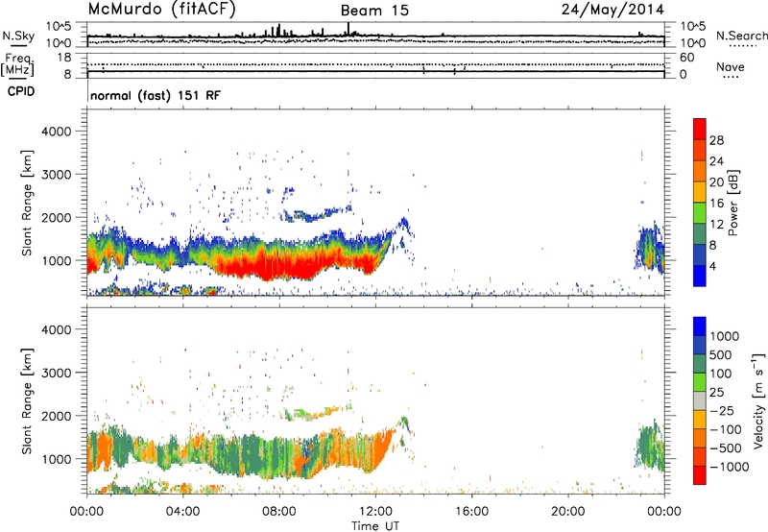The width and height of the screenshot is (768, 532).
Task: Click the "28" value on Power colorbar
Action: 716,140
